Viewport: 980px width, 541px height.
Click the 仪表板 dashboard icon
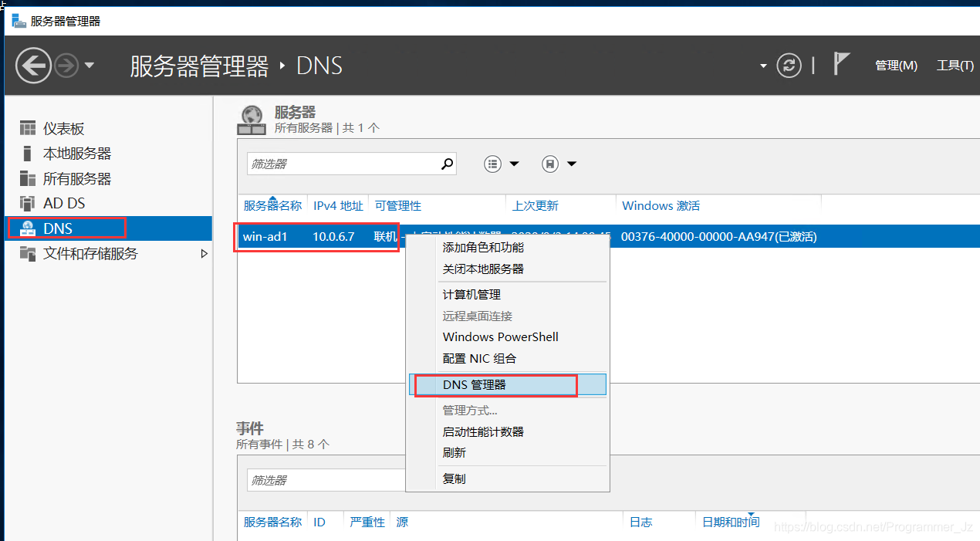28,128
